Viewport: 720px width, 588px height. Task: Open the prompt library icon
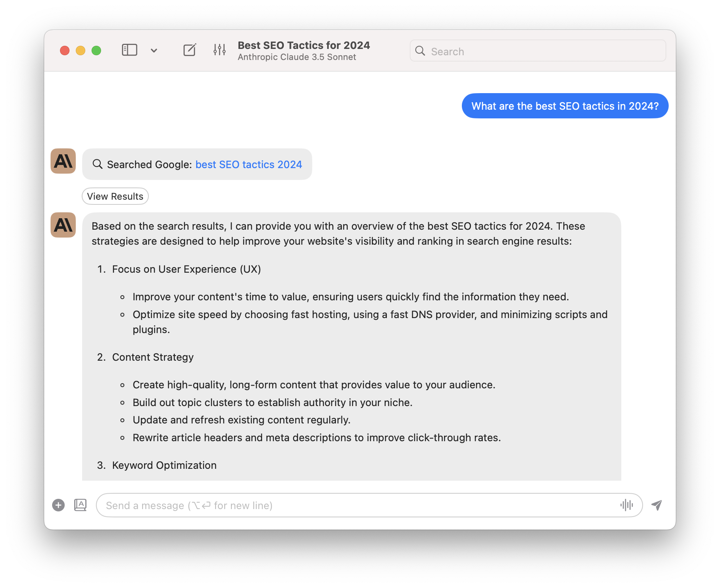coord(80,505)
